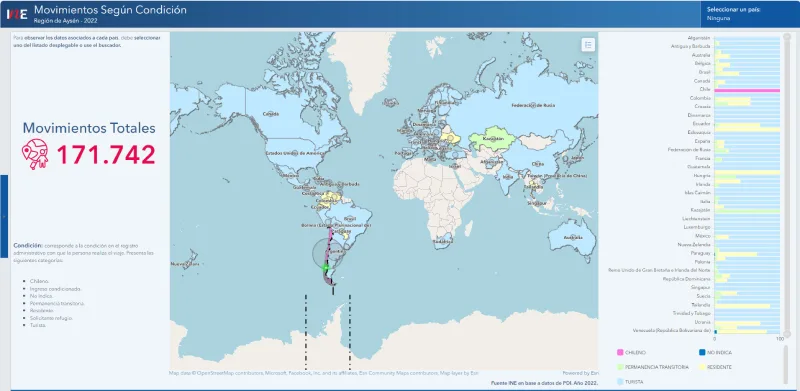Expand the left sidebar collapse handle
Screen dimensions: 800x391
(4, 216)
